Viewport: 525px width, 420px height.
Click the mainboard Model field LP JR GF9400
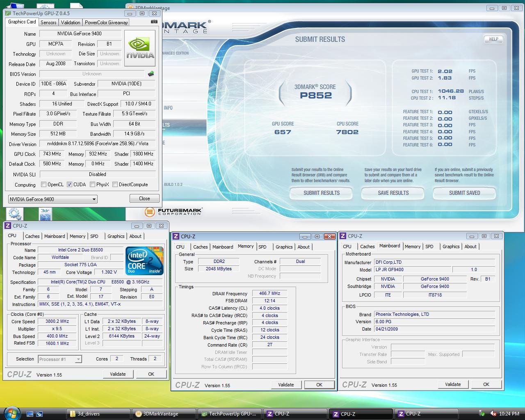click(413, 270)
